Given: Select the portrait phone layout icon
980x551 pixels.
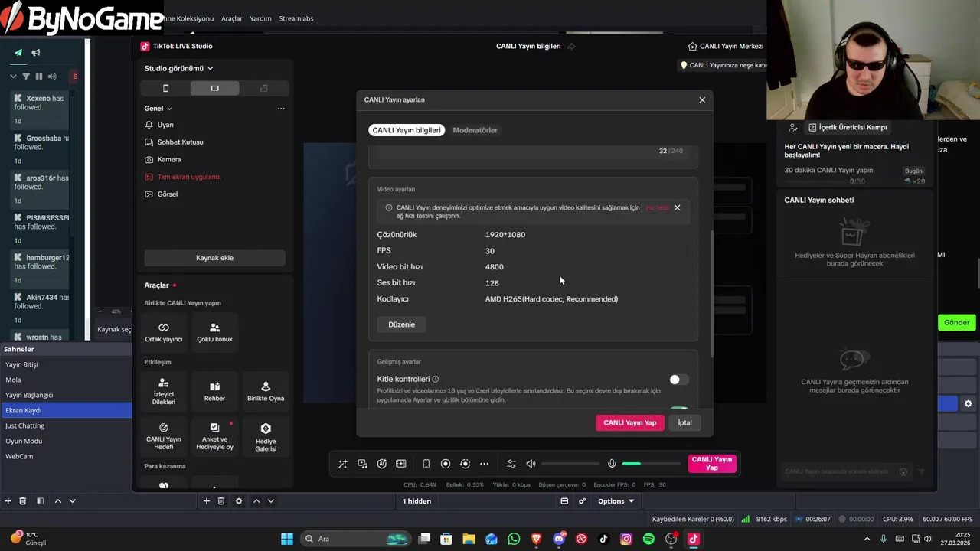Looking at the screenshot, I should (x=165, y=89).
